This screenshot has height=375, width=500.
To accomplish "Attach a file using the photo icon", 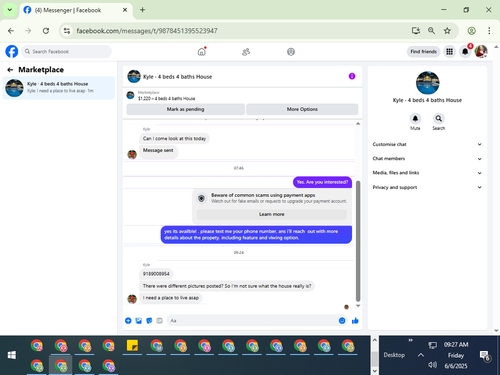I will 139,321.
